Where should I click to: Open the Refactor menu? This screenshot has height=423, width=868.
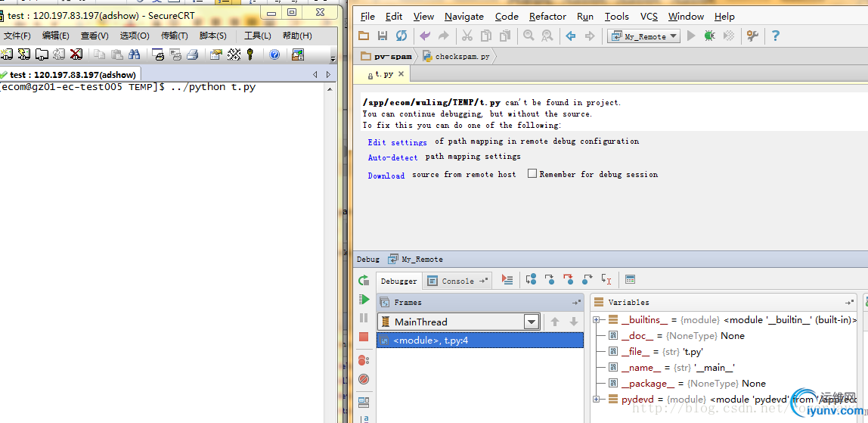click(x=547, y=17)
